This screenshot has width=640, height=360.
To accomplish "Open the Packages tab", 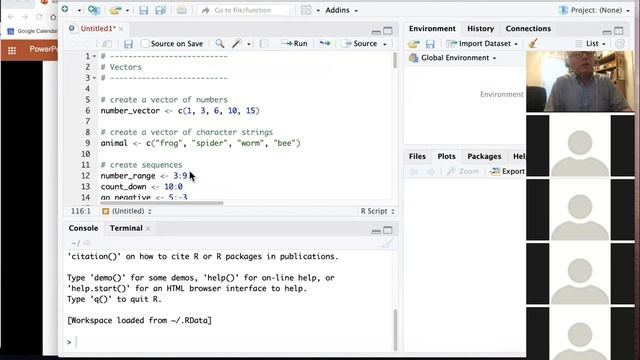I will [484, 156].
